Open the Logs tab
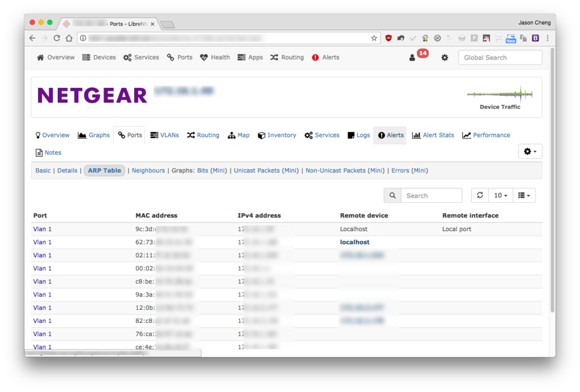This screenshot has width=580, height=392. [359, 135]
